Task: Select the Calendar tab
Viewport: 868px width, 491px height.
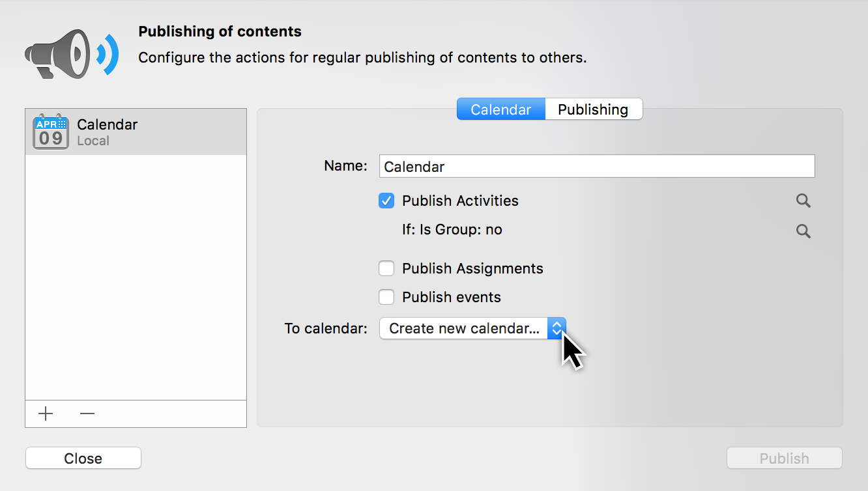Action: (500, 109)
